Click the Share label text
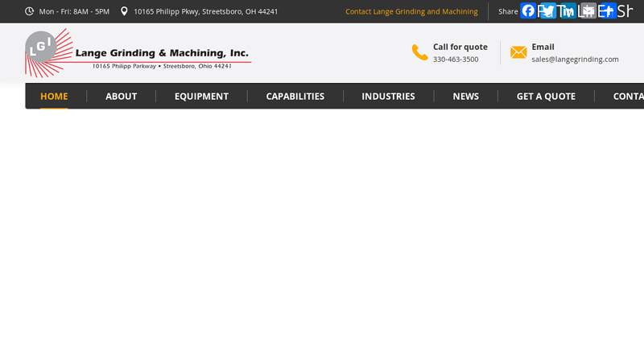The image size is (644, 362). (x=508, y=11)
